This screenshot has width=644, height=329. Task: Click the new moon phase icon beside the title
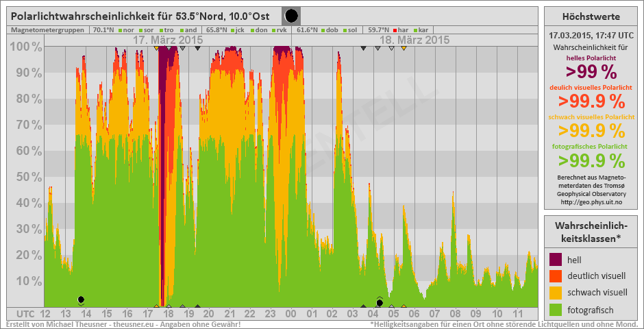tap(291, 16)
